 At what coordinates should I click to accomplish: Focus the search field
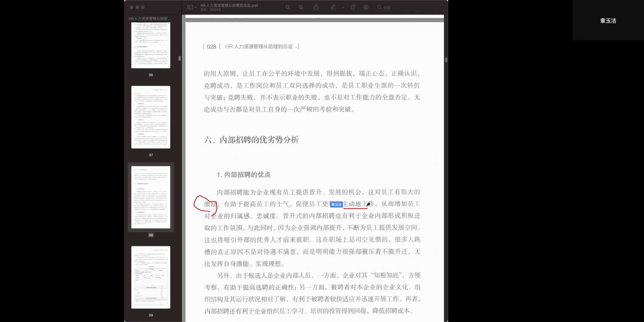410,7
